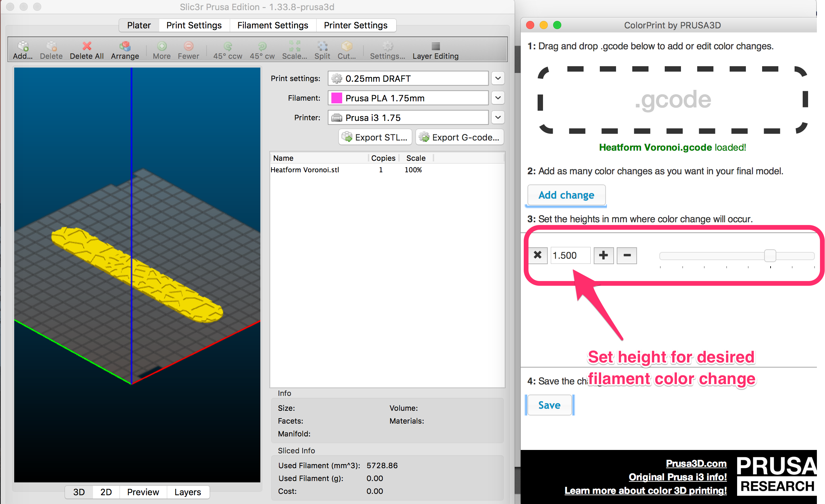Open the Printer preset dropdown arrow
Image resolution: width=825 pixels, height=504 pixels.
click(498, 118)
